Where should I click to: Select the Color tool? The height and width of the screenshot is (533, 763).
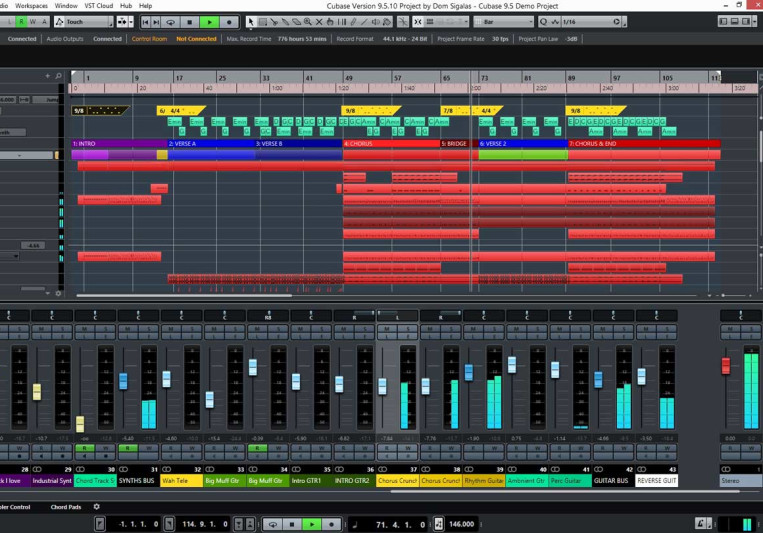pyautogui.click(x=387, y=22)
